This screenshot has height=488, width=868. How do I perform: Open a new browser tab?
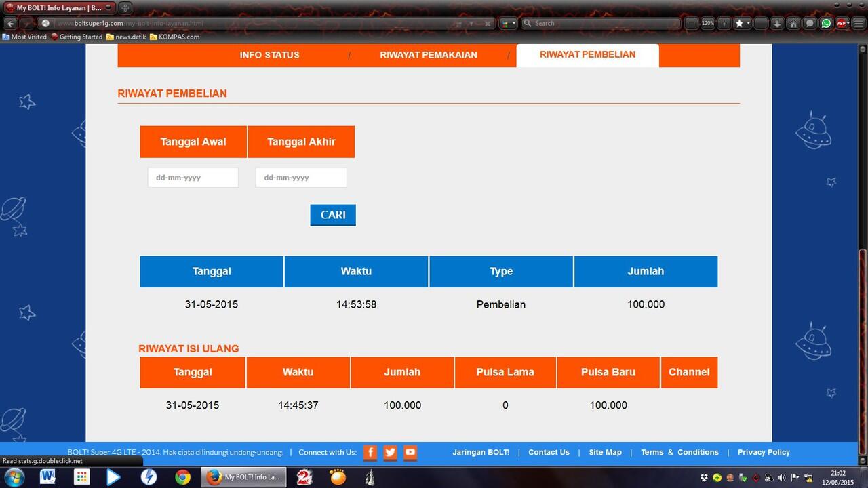(125, 7)
